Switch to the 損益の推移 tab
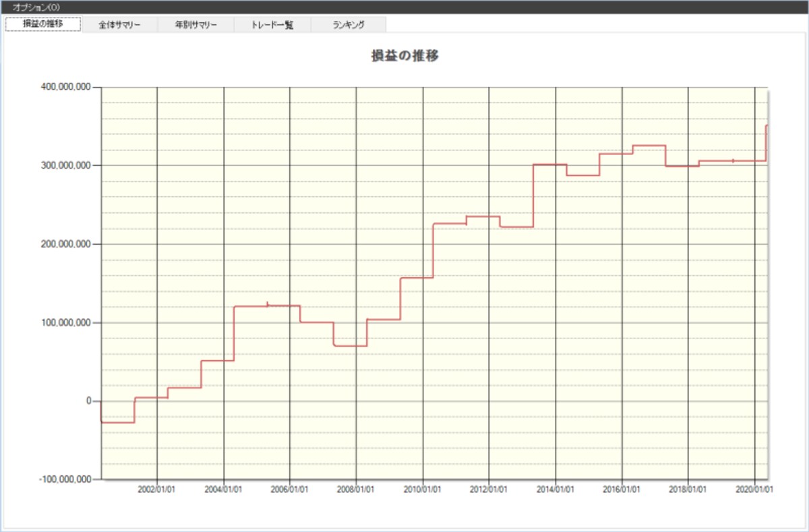 [x=43, y=24]
